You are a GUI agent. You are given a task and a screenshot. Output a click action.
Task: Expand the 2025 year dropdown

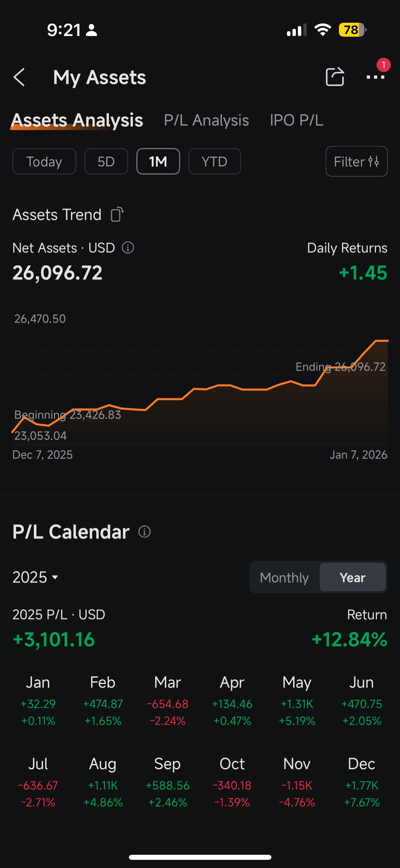click(x=35, y=577)
